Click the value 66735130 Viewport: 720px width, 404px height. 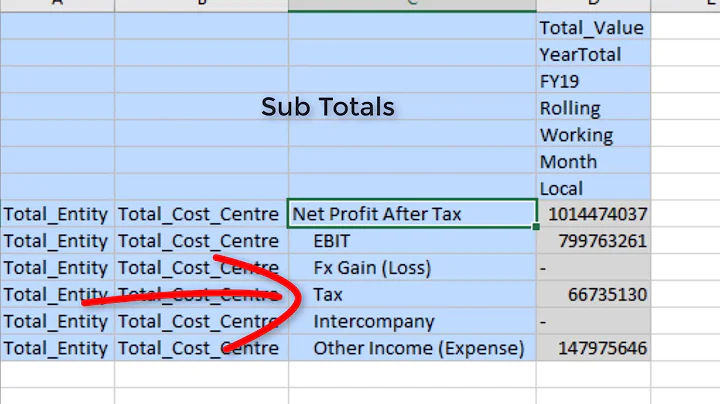pos(593,294)
